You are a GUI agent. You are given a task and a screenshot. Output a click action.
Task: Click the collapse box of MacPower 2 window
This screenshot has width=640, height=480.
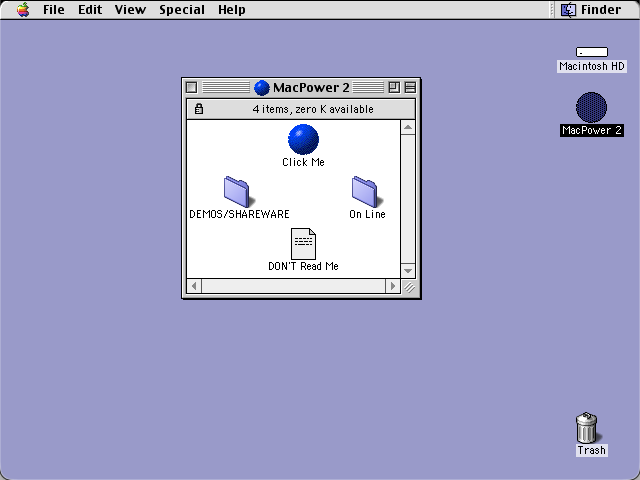(x=410, y=87)
